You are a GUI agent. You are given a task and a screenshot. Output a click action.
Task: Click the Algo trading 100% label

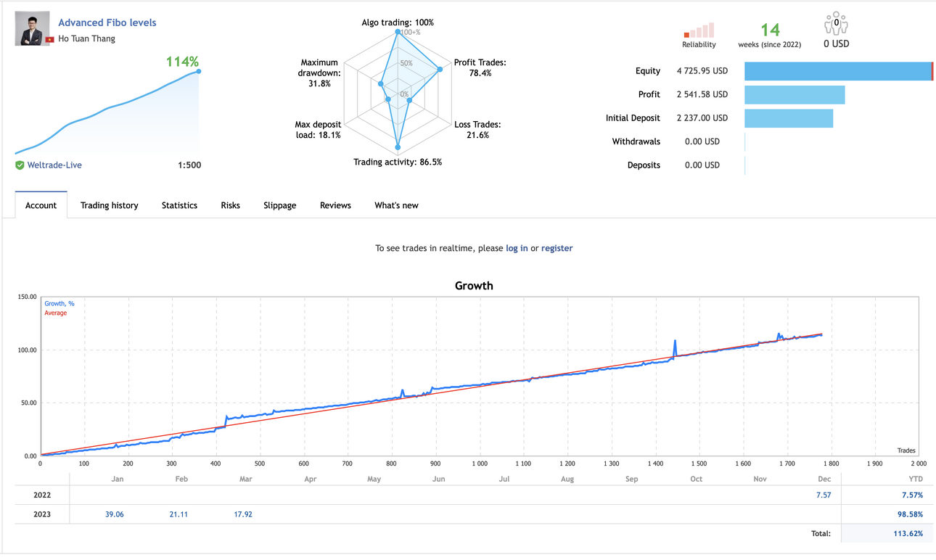coord(398,23)
